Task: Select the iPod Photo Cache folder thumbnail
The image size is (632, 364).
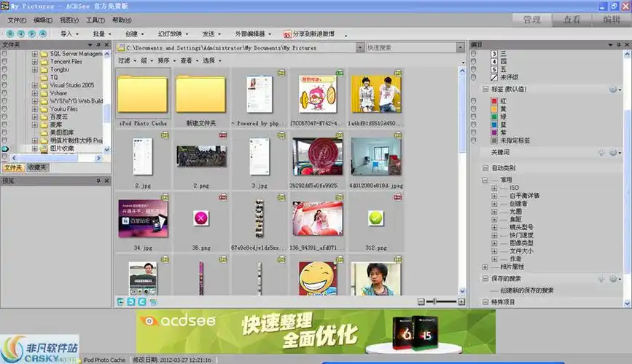Action: [x=143, y=98]
